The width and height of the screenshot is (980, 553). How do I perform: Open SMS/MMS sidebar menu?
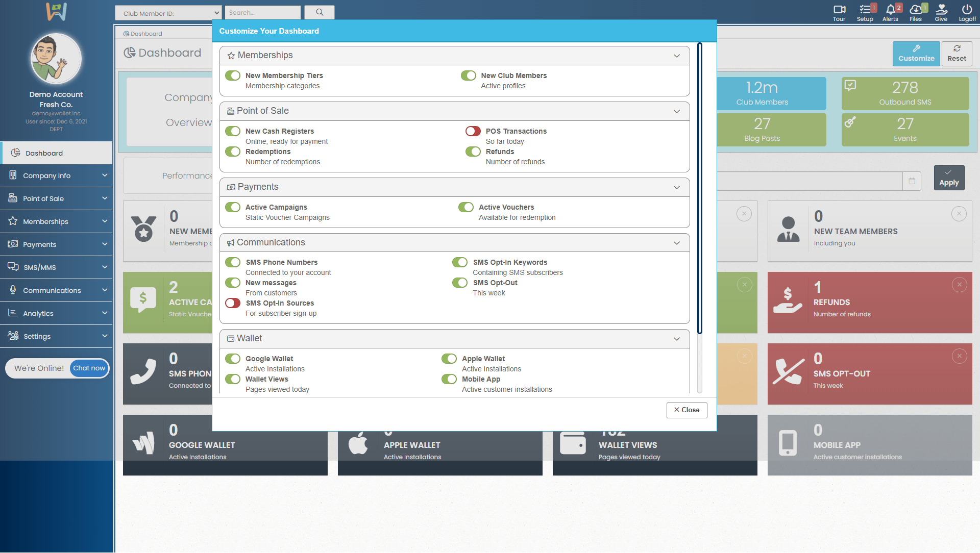(x=56, y=267)
